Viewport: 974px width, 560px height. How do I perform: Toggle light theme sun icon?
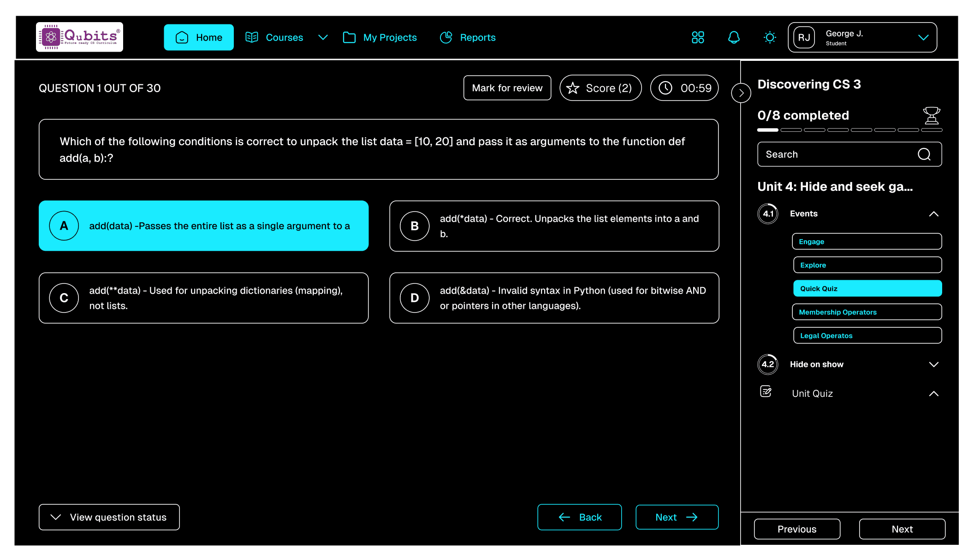(x=770, y=37)
